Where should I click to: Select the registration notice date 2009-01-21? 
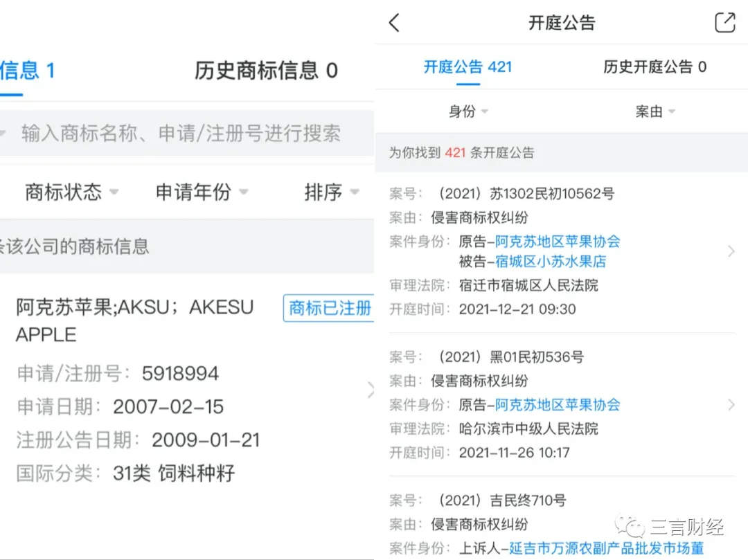tap(206, 440)
